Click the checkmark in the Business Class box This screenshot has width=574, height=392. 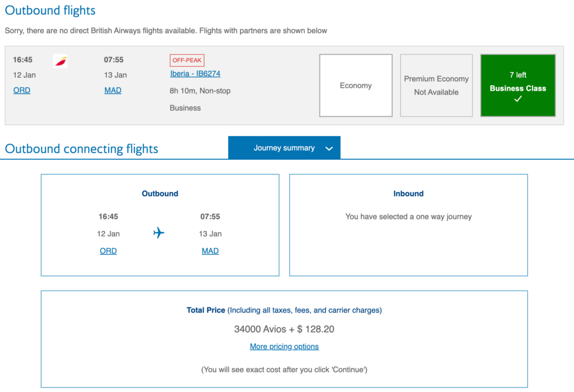point(517,99)
